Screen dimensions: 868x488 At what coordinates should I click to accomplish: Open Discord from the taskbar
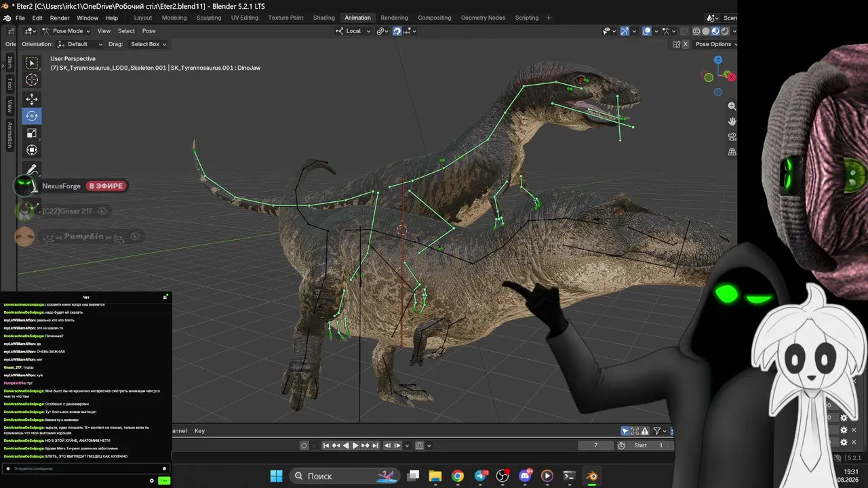click(525, 476)
